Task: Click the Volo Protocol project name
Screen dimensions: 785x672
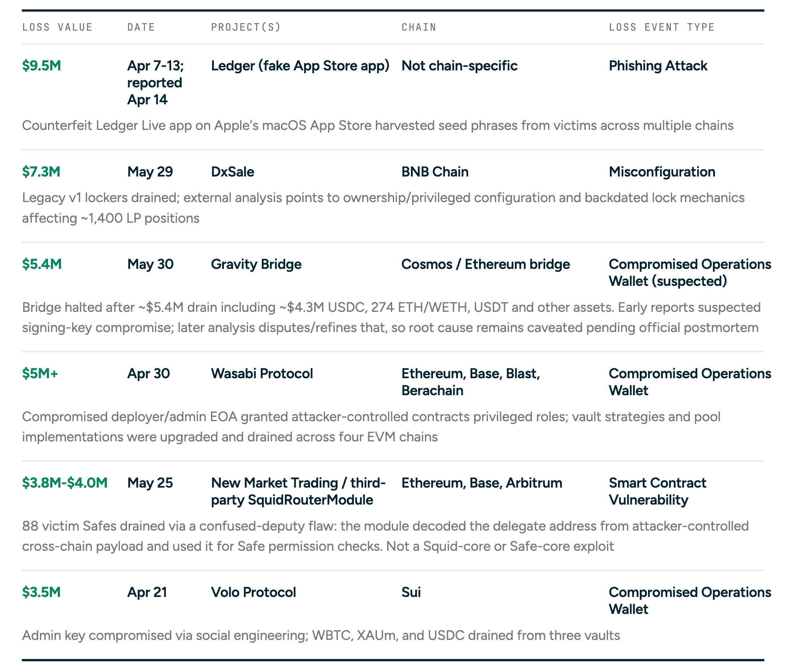Action: [253, 593]
